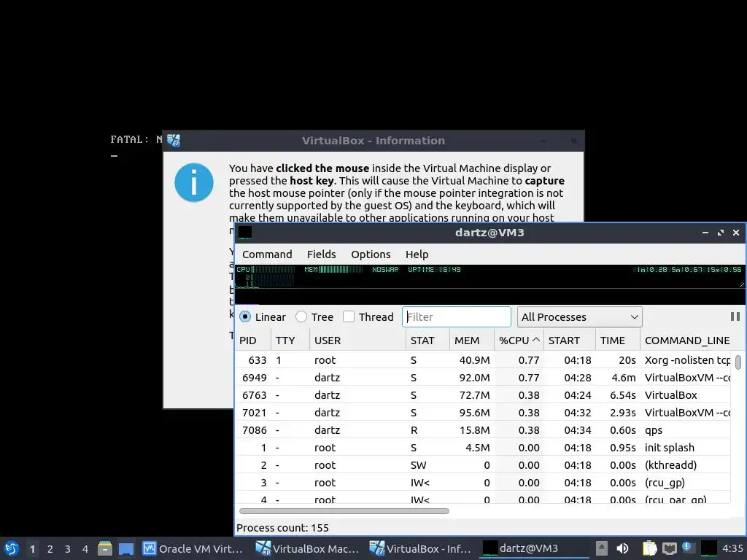Click the vertical scrollbar of process list
Screen dimensions: 747x560
pyautogui.click(x=738, y=362)
